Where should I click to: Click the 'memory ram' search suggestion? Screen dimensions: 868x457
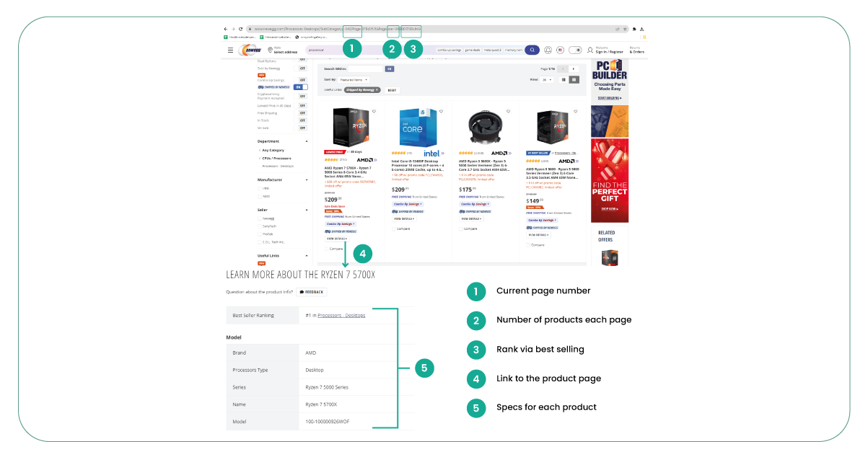[x=514, y=50]
